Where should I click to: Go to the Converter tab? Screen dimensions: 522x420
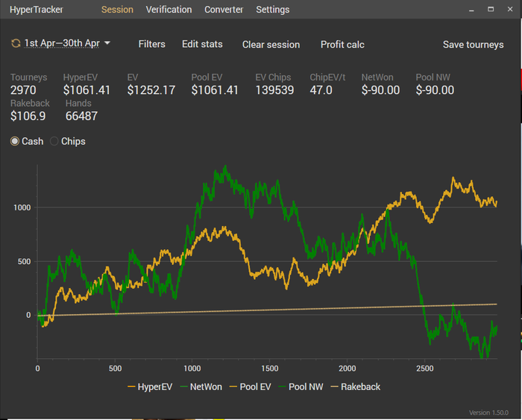click(224, 10)
